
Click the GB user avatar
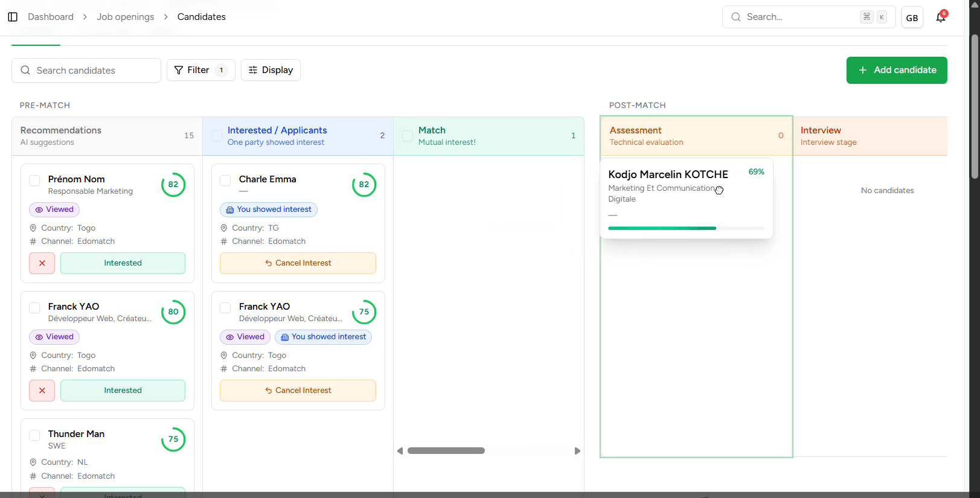pyautogui.click(x=912, y=18)
